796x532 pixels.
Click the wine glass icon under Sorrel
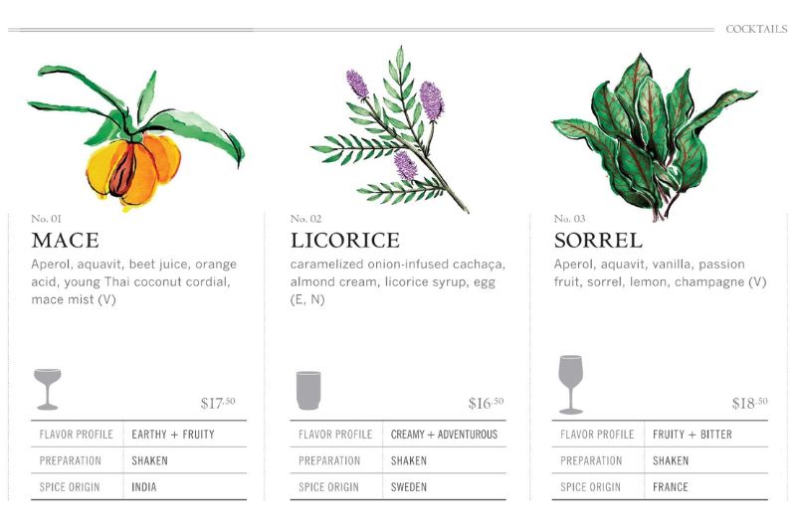click(570, 384)
